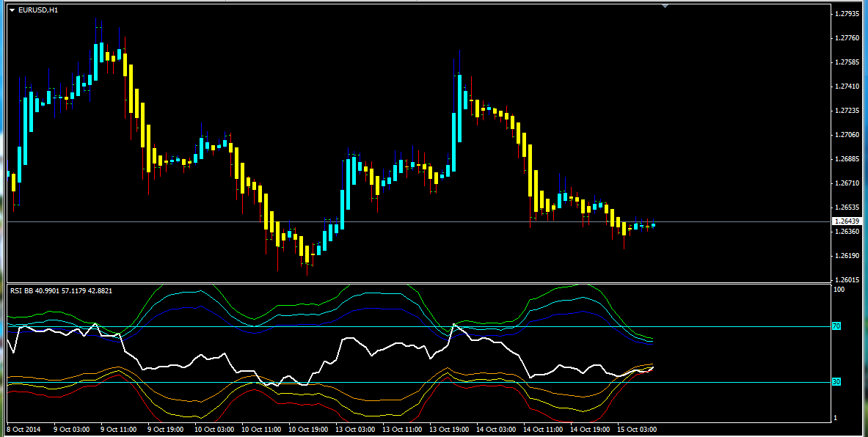The height and width of the screenshot is (437, 868).
Task: Click the 1.27760 price scale label
Action: (847, 38)
